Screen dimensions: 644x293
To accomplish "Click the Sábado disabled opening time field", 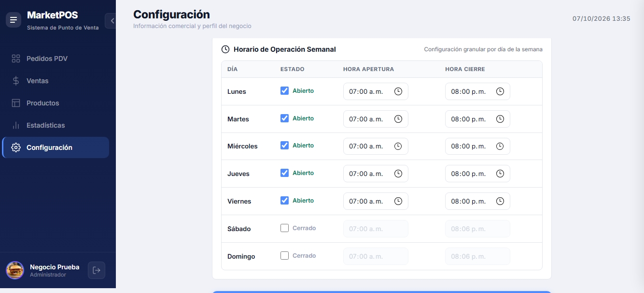I will [x=376, y=229].
